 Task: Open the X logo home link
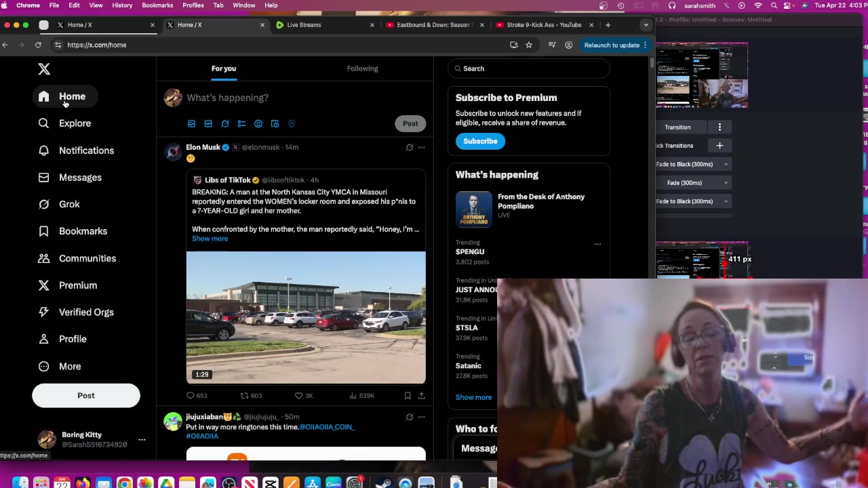(44, 69)
